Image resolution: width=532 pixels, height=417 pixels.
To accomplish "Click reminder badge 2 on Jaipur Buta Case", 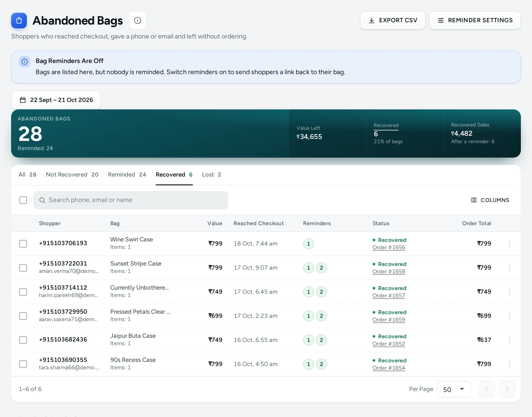I will (x=321, y=340).
